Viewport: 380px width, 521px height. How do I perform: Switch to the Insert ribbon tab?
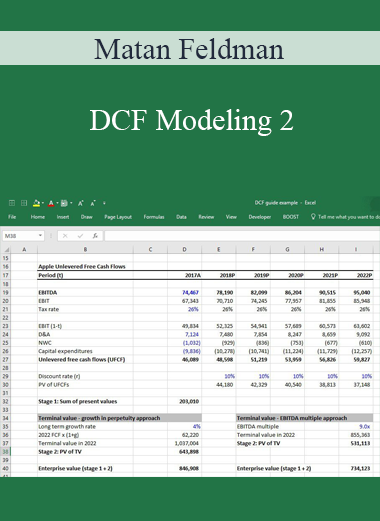[63, 217]
